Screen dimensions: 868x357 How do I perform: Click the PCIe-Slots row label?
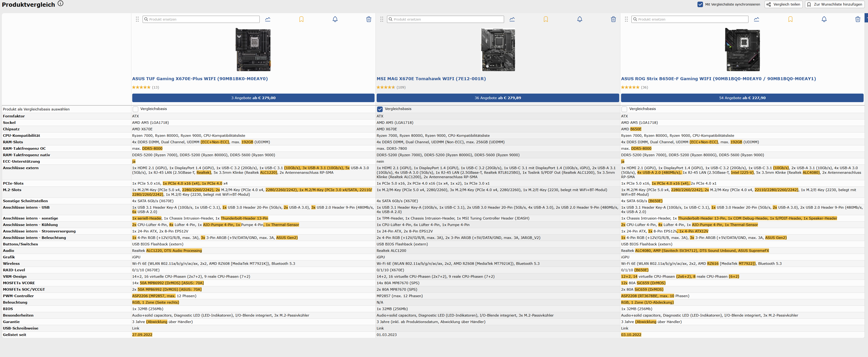(13, 183)
